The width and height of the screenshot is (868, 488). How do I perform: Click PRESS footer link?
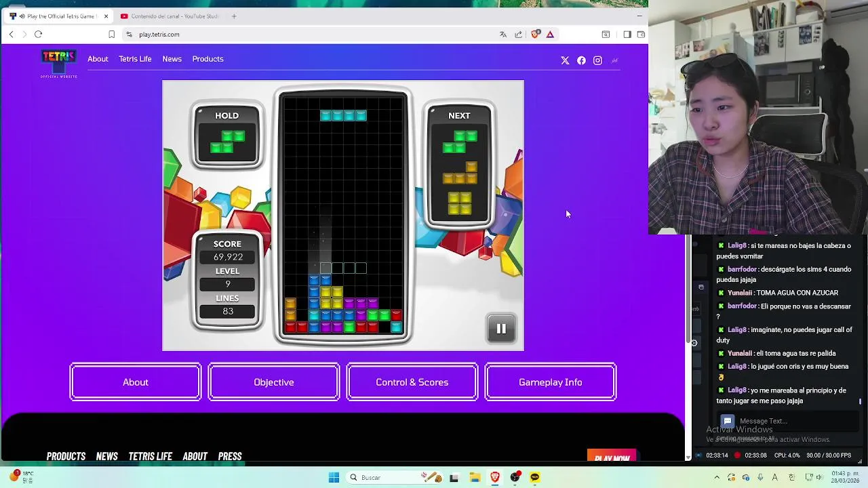pyautogui.click(x=230, y=456)
